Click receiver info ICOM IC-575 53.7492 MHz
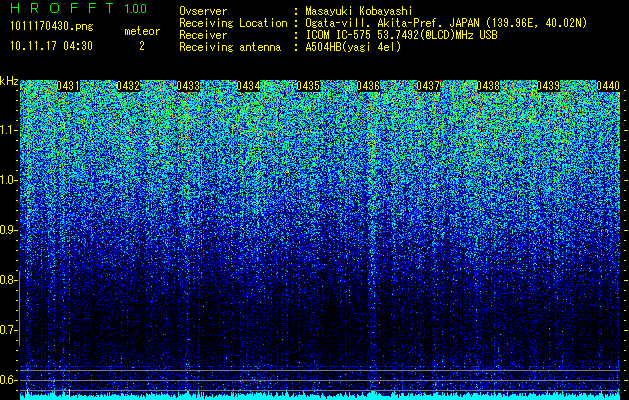 click(401, 35)
